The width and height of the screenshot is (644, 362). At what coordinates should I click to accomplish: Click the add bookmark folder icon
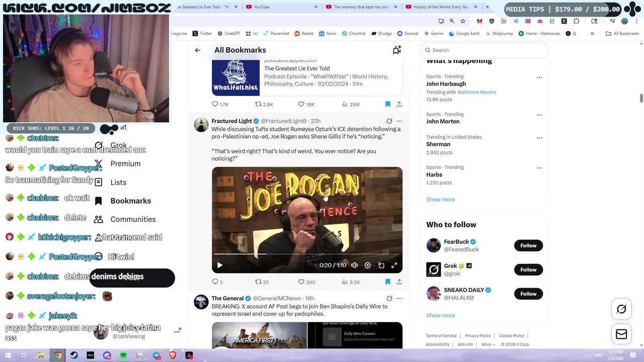click(397, 50)
